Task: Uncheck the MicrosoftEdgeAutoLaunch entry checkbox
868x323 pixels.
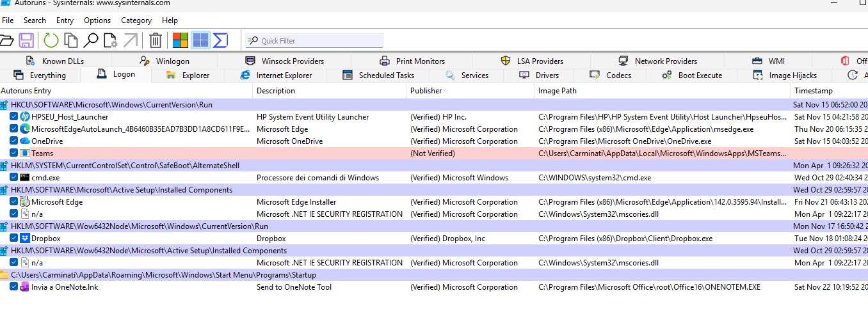Action: (x=13, y=129)
